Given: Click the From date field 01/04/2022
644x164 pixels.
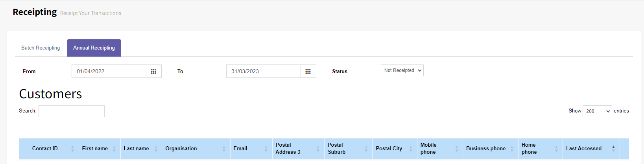Looking at the screenshot, I should click(x=109, y=71).
